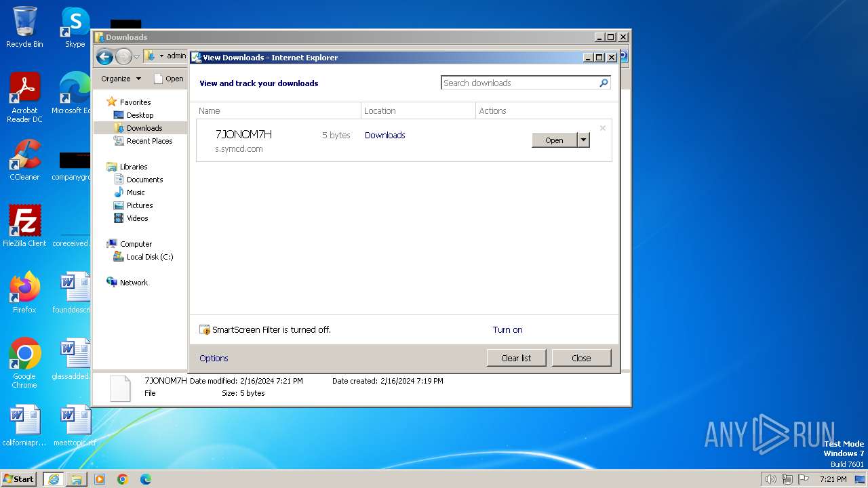Select Network in the navigation pane

point(134,283)
